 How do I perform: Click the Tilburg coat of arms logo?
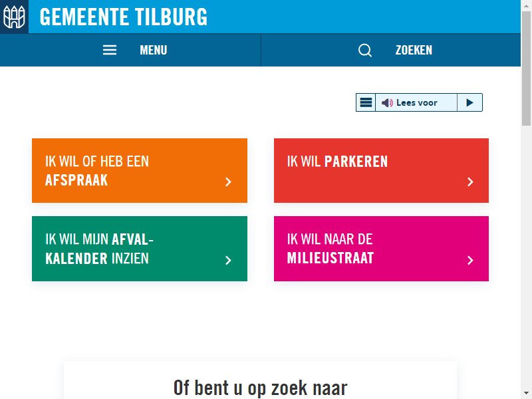14,17
